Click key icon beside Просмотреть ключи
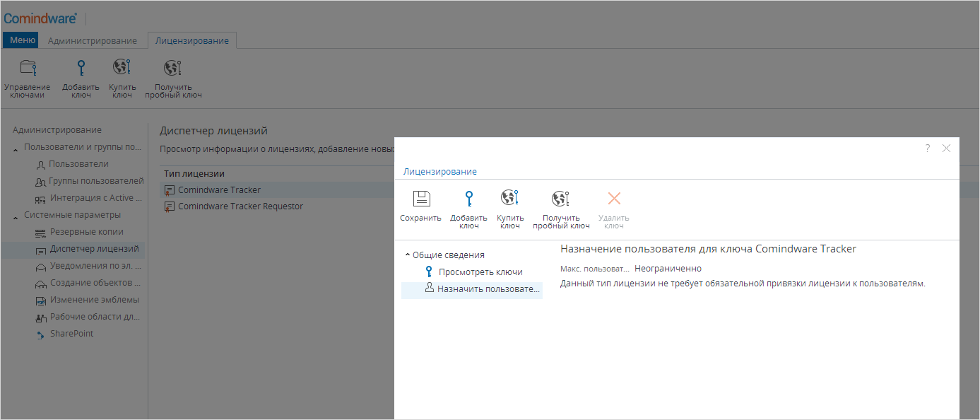 click(x=428, y=272)
